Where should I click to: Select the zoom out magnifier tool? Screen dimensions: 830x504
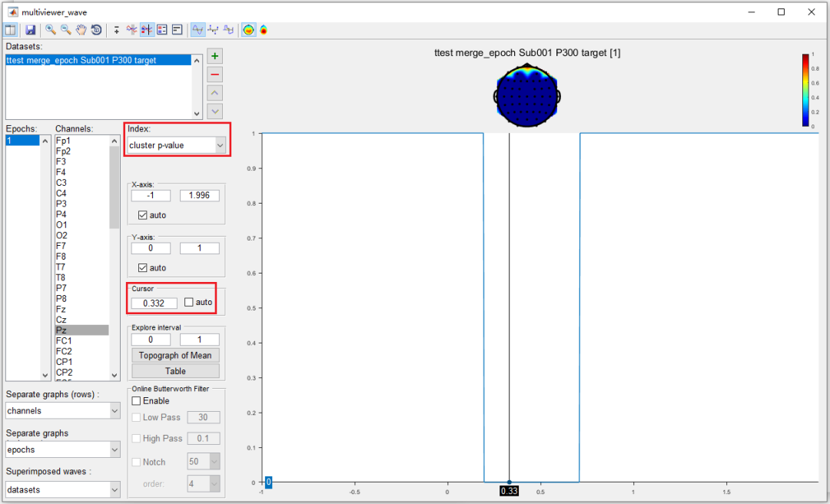point(65,30)
